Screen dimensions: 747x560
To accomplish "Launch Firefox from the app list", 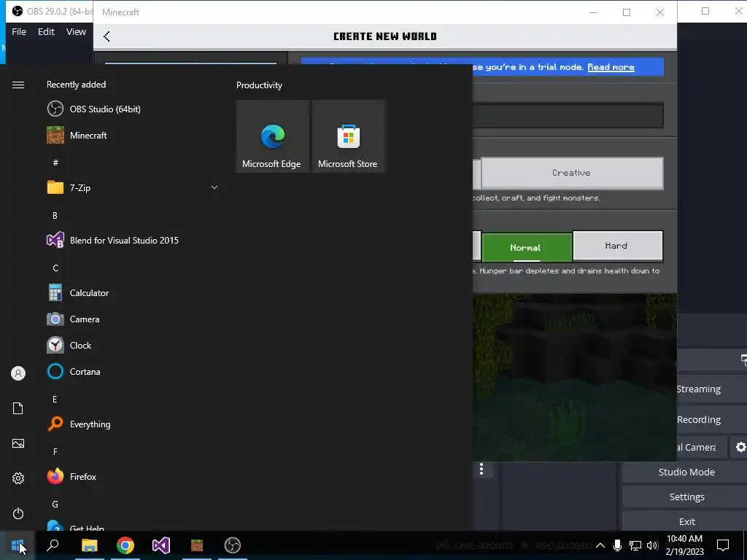I will tap(133, 476).
